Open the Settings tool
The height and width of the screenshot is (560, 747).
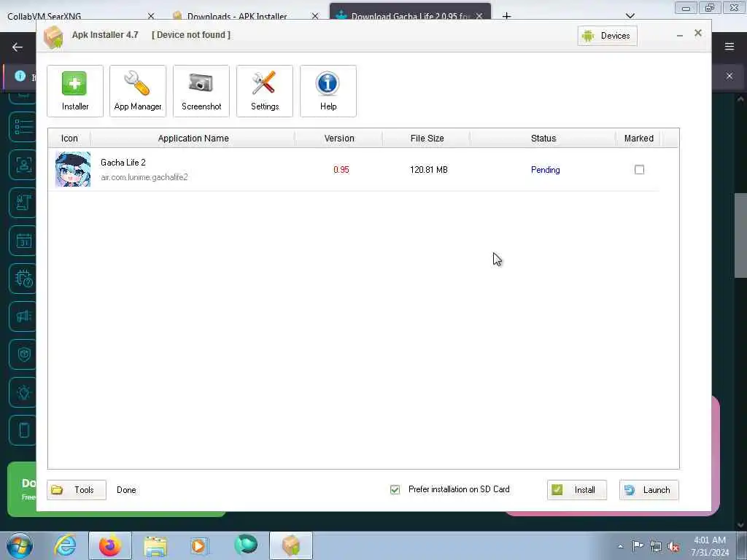pos(264,91)
